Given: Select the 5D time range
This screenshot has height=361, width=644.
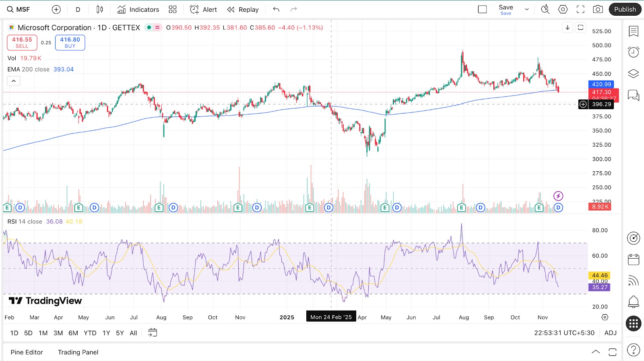Looking at the screenshot, I should (x=28, y=333).
